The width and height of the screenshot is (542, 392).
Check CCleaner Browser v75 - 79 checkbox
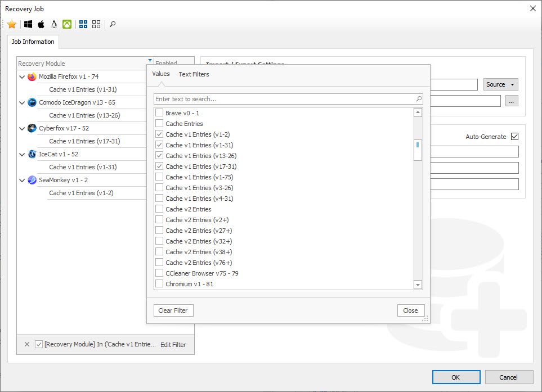pos(159,273)
